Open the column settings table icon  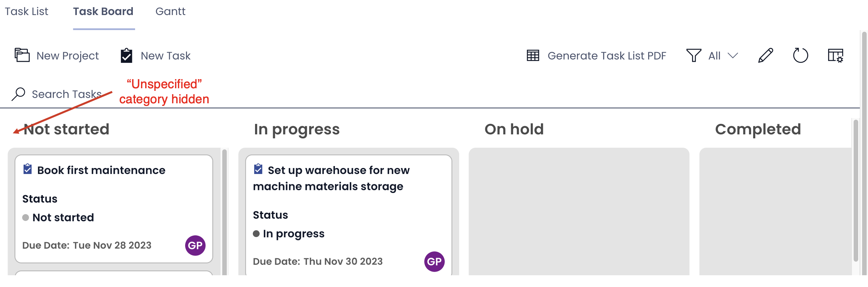835,56
